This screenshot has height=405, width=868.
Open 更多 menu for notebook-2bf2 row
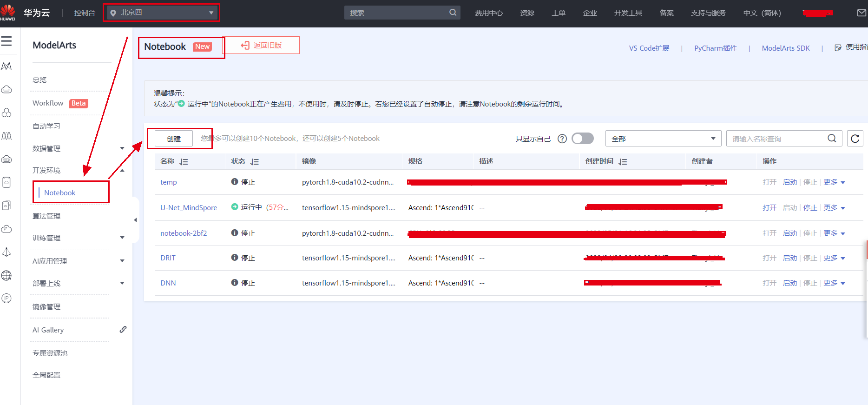point(834,233)
